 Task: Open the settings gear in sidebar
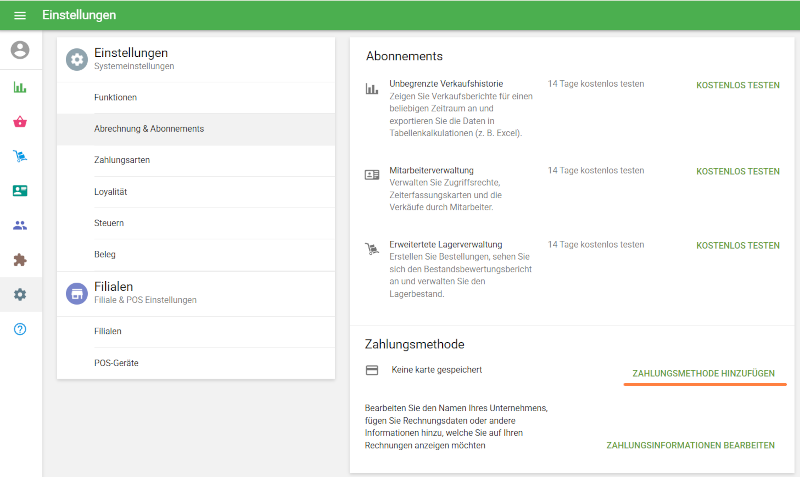coord(20,294)
